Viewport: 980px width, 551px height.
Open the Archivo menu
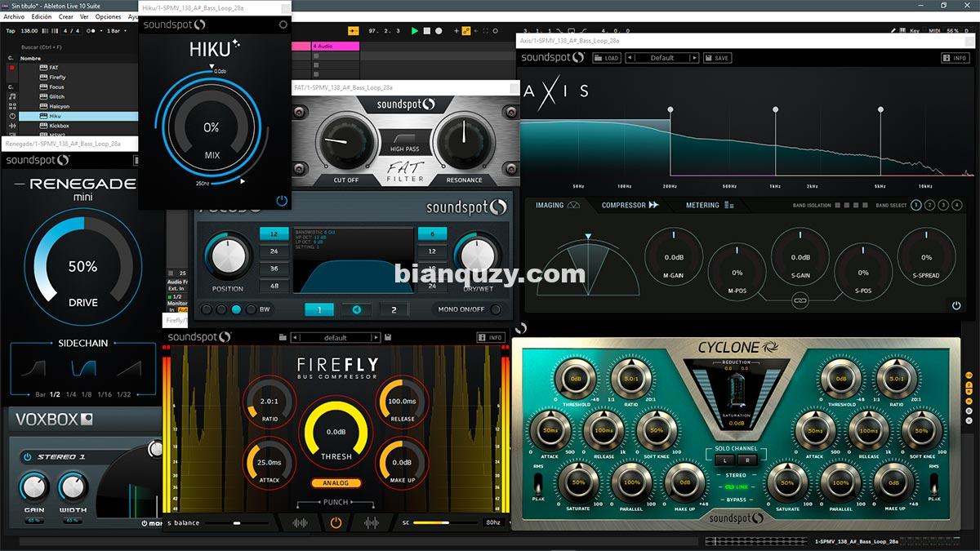point(14,16)
